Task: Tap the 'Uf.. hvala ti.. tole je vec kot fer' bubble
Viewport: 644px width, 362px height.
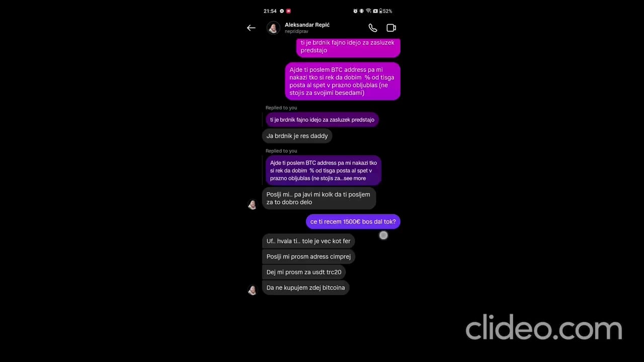Action: [308, 241]
